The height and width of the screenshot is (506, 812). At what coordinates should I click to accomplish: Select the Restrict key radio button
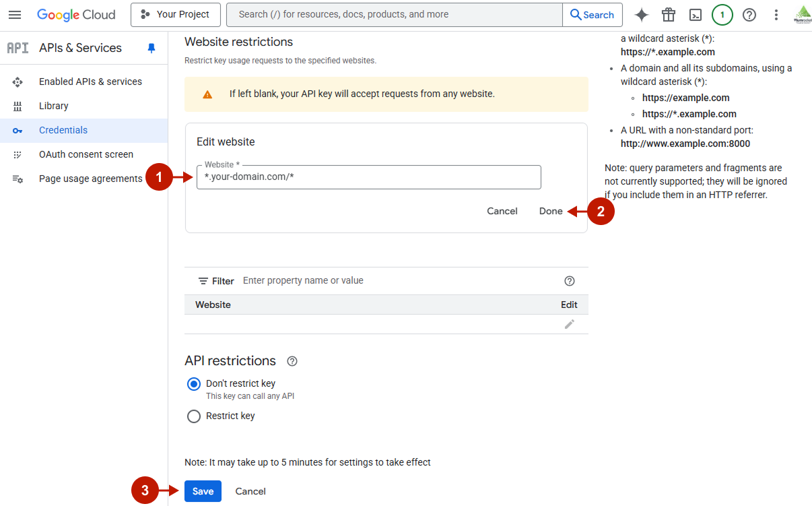[x=194, y=416]
